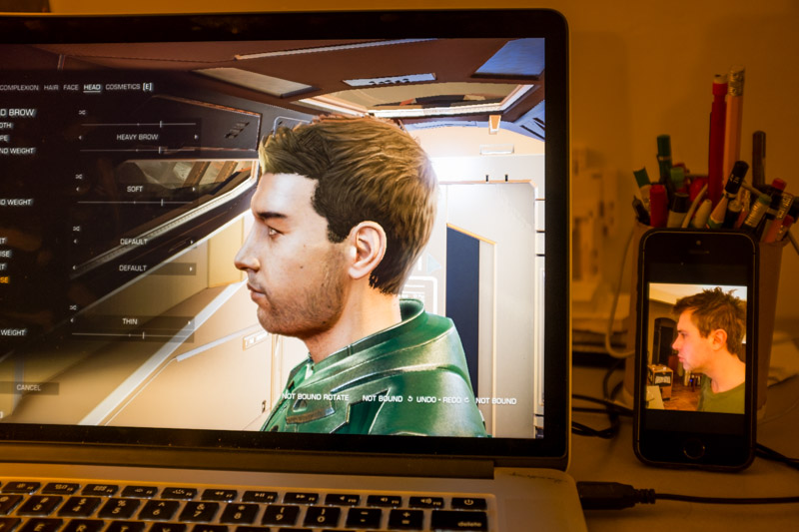The height and width of the screenshot is (532, 799).
Task: Click the NOT BOUND ROTATE hint
Action: click(x=316, y=396)
